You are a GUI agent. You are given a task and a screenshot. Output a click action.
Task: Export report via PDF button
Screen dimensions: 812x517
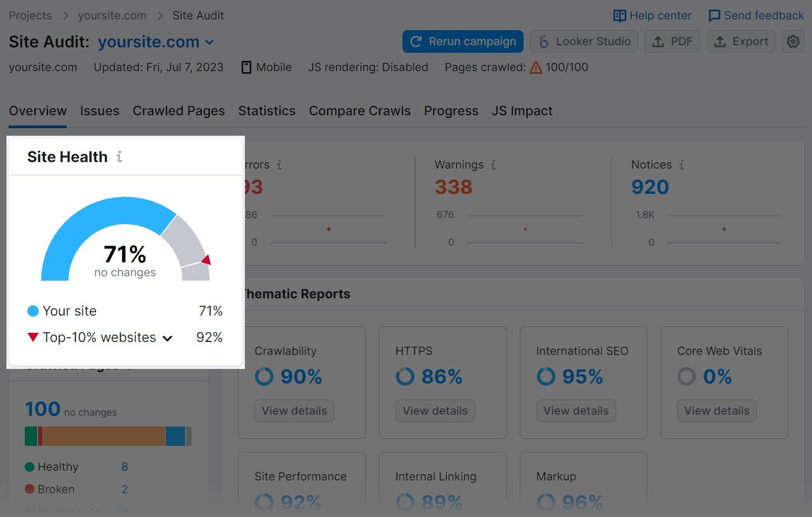point(672,41)
